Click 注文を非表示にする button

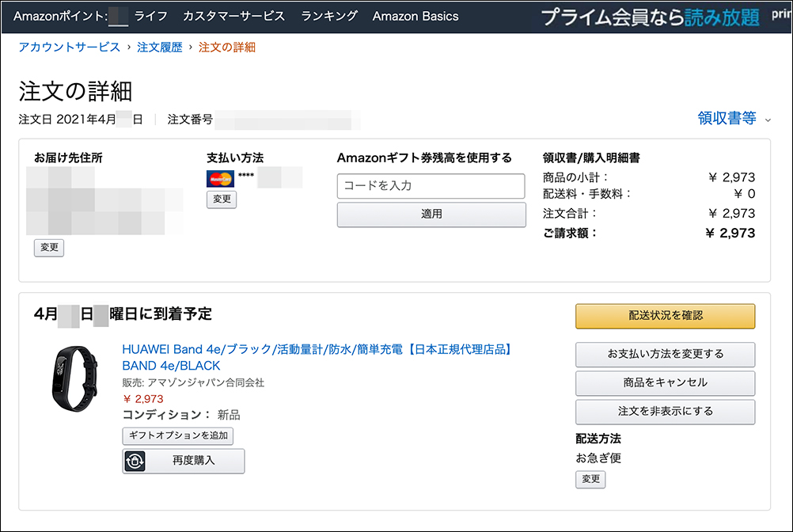(665, 412)
